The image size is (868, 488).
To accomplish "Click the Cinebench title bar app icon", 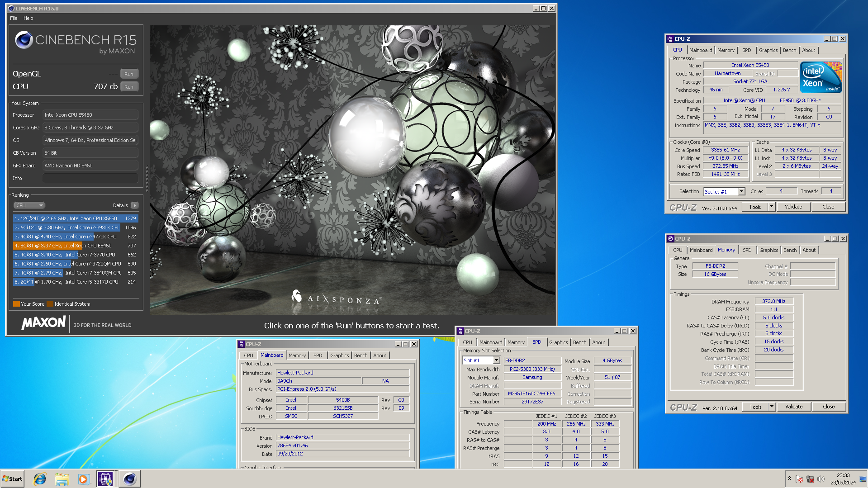I will [x=11, y=9].
